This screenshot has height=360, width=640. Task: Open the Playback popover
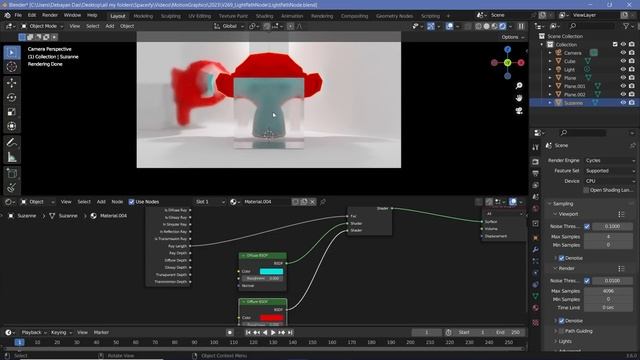coord(34,333)
